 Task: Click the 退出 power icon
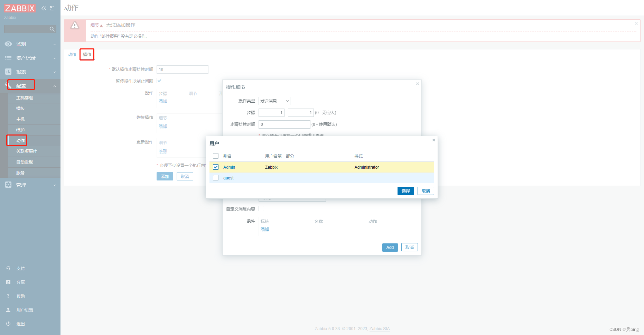pyautogui.click(x=8, y=324)
